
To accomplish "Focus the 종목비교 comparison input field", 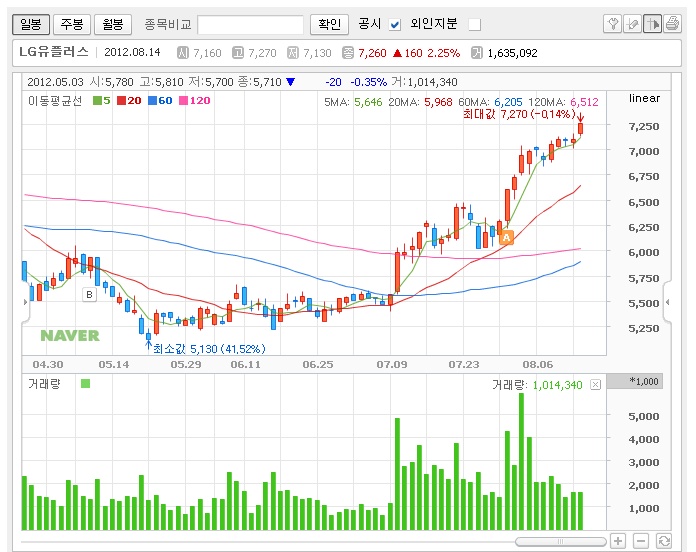I will pos(250,24).
